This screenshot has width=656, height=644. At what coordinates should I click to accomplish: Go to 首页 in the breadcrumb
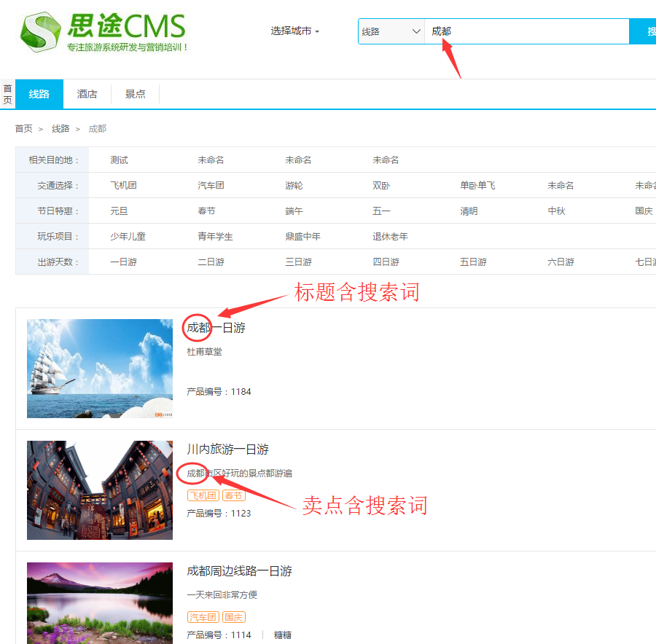(24, 129)
